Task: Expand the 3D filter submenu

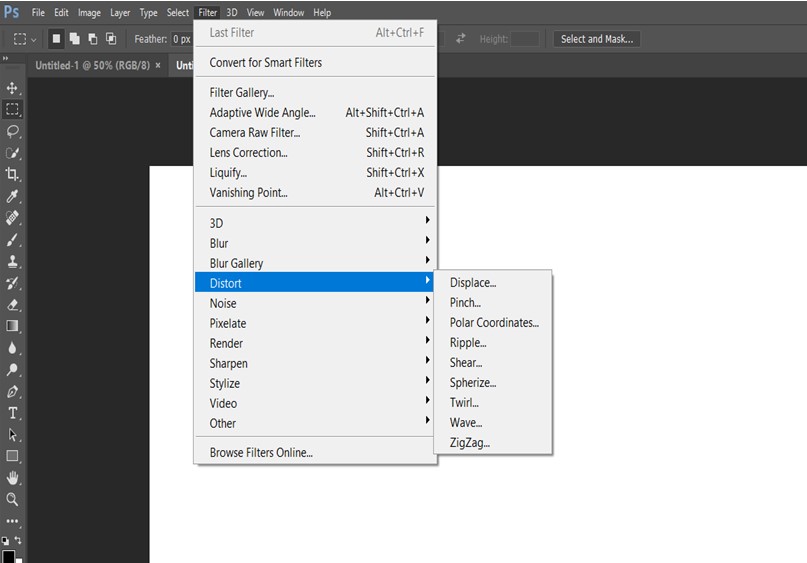Action: tap(314, 223)
